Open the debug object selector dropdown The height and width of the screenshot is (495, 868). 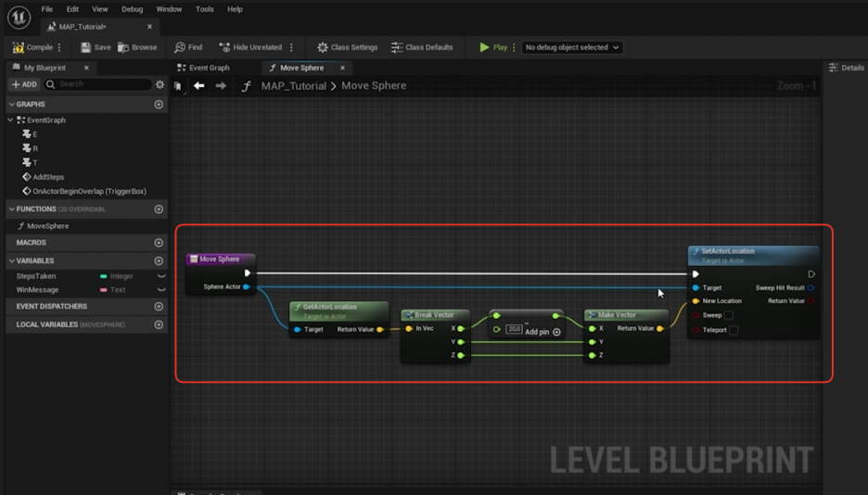[572, 47]
